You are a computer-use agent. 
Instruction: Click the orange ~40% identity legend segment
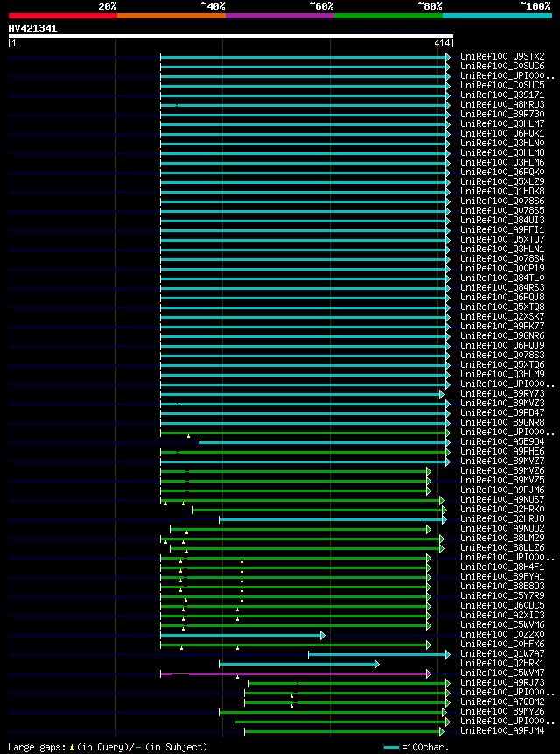(x=171, y=16)
